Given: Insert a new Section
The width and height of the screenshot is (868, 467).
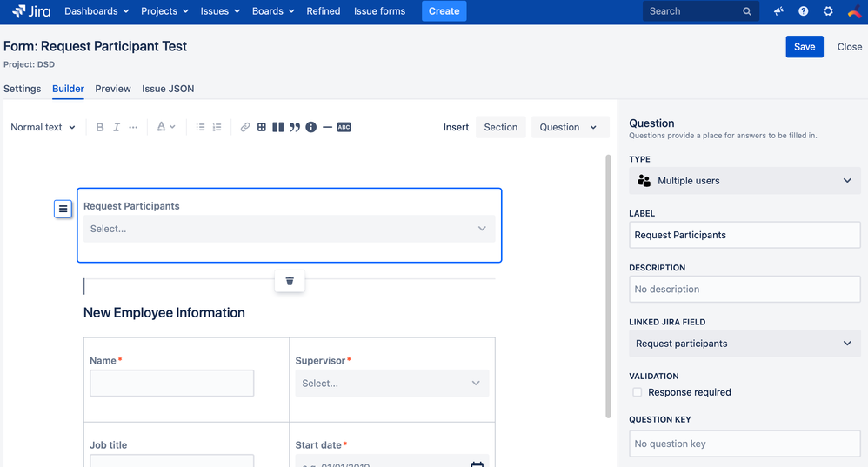Looking at the screenshot, I should click(x=500, y=127).
